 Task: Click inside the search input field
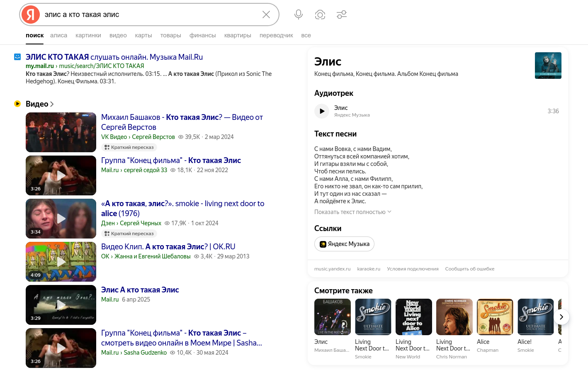[149, 15]
